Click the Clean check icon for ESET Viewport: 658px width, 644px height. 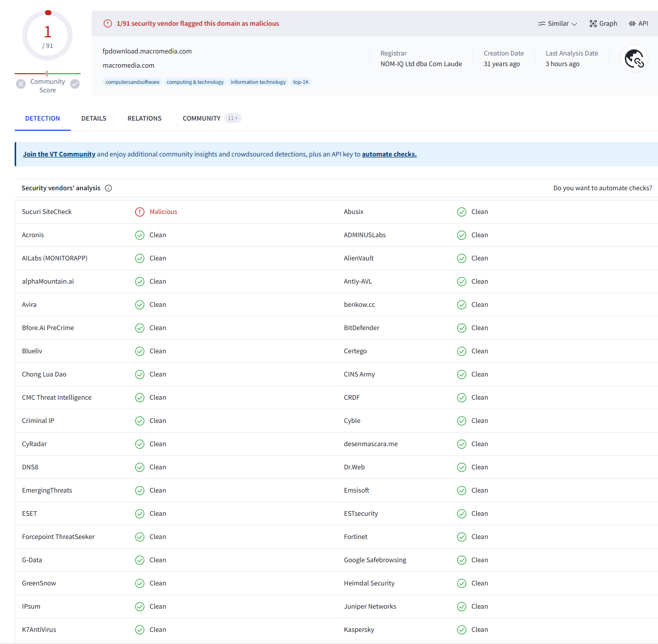click(x=140, y=514)
